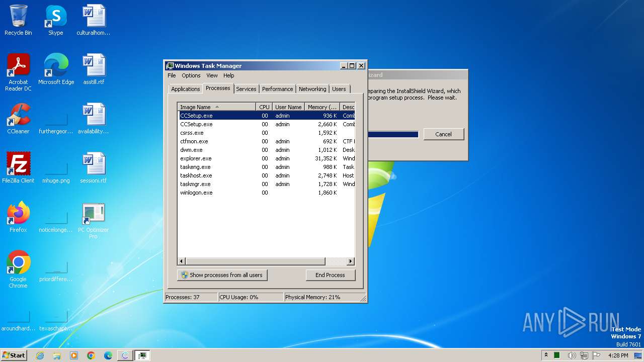This screenshot has height=362, width=644.
Task: Select the taskeng.exe process row
Action: pos(267,167)
